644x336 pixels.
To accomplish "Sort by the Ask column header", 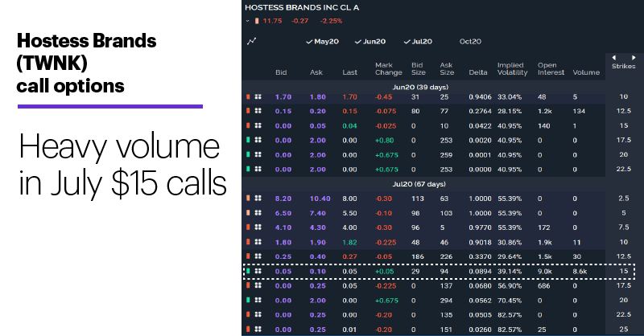I will pos(316,72).
